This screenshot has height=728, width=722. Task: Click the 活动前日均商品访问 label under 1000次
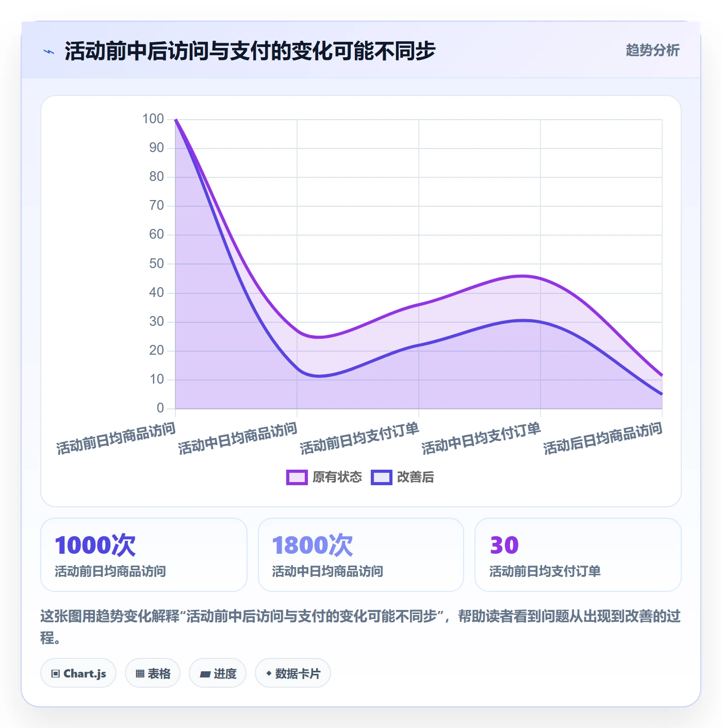[x=110, y=571]
